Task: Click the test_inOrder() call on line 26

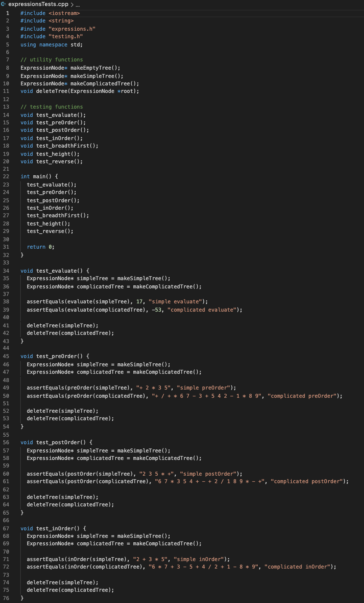Action: [x=50, y=208]
